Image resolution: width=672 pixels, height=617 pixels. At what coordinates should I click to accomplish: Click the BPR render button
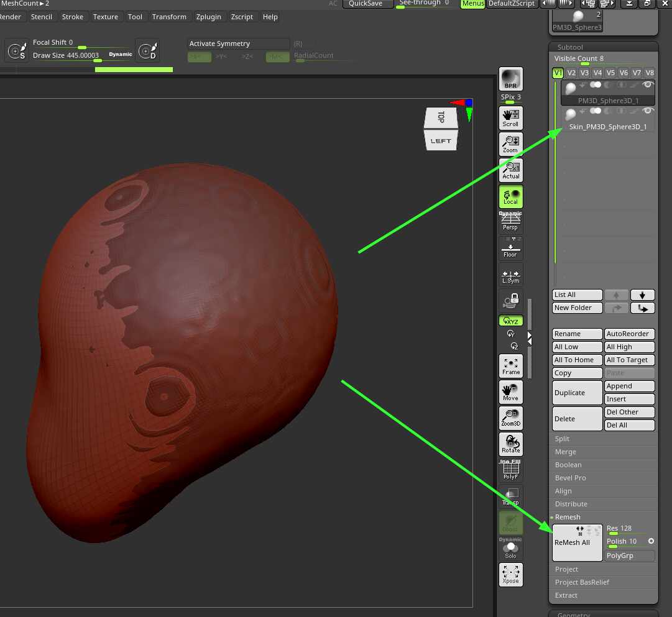(x=510, y=78)
